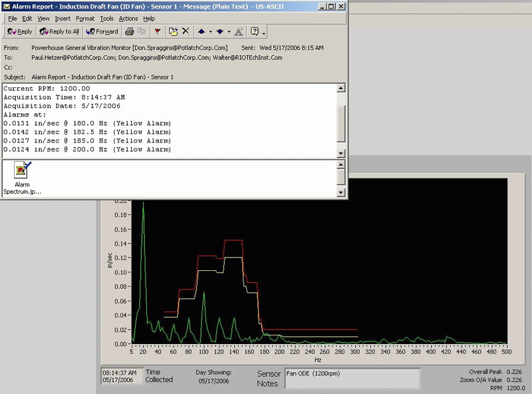This screenshot has height=394, width=532.
Task: Print the message with printer icon
Action: 129,31
